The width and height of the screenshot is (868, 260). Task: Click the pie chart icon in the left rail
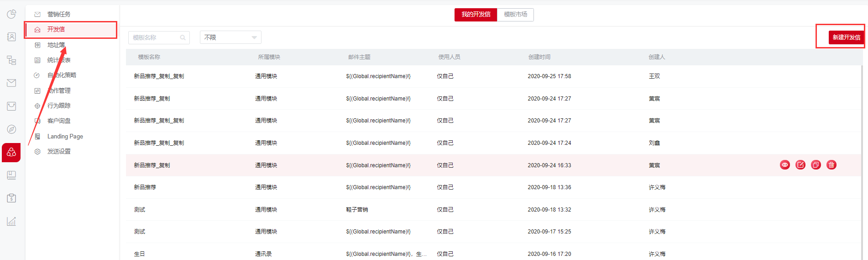click(x=11, y=14)
